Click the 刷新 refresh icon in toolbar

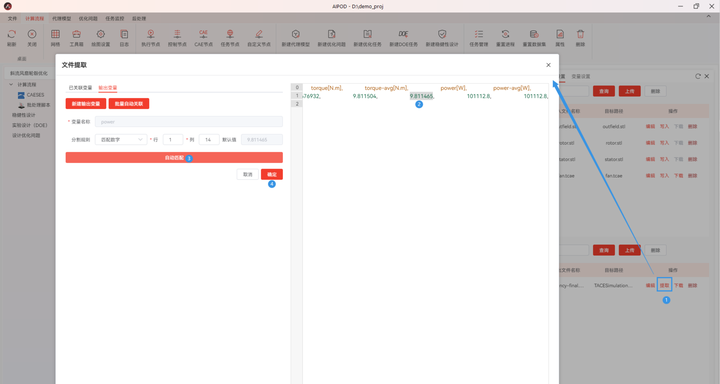pyautogui.click(x=12, y=34)
